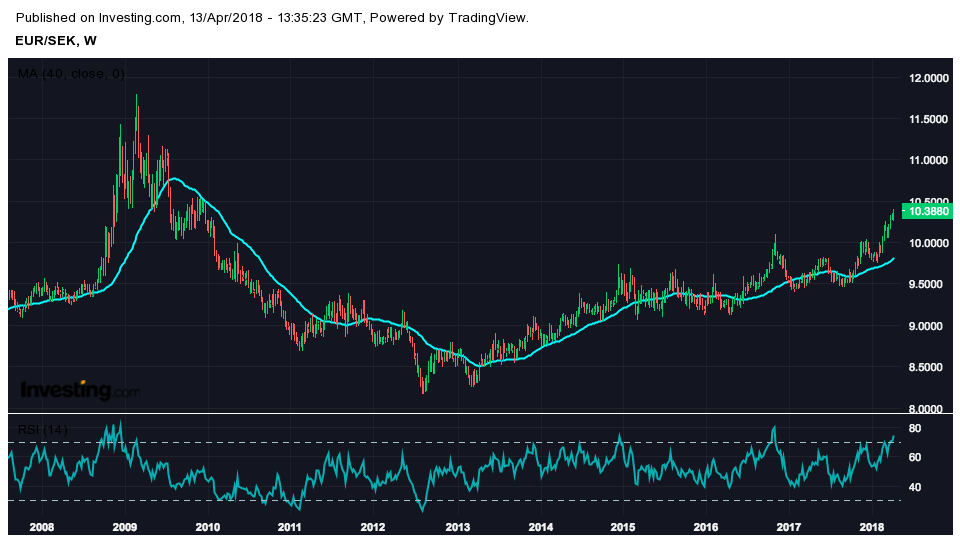This screenshot has height=540, width=960.
Task: Click the 11.0000 price axis label
Action: coord(929,161)
